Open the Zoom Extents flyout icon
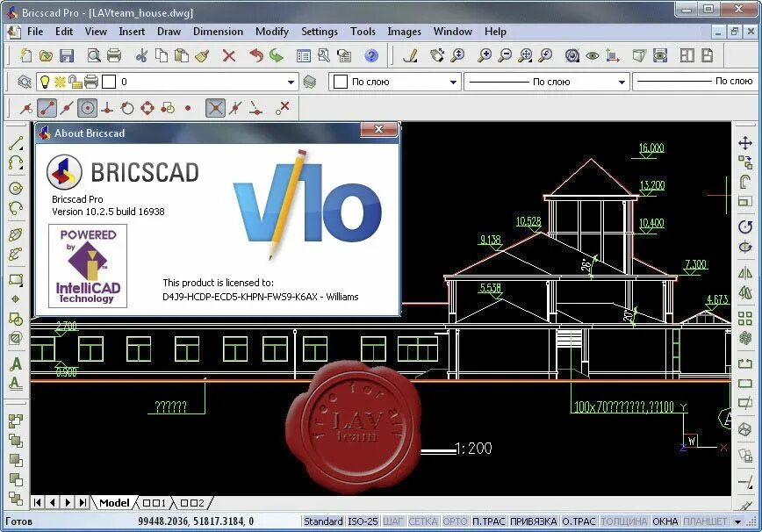762x532 pixels. tap(525, 55)
